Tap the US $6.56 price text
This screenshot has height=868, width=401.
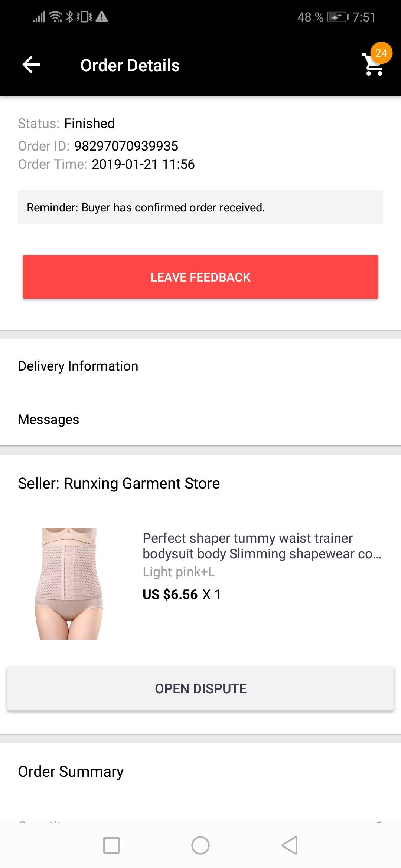(x=170, y=595)
